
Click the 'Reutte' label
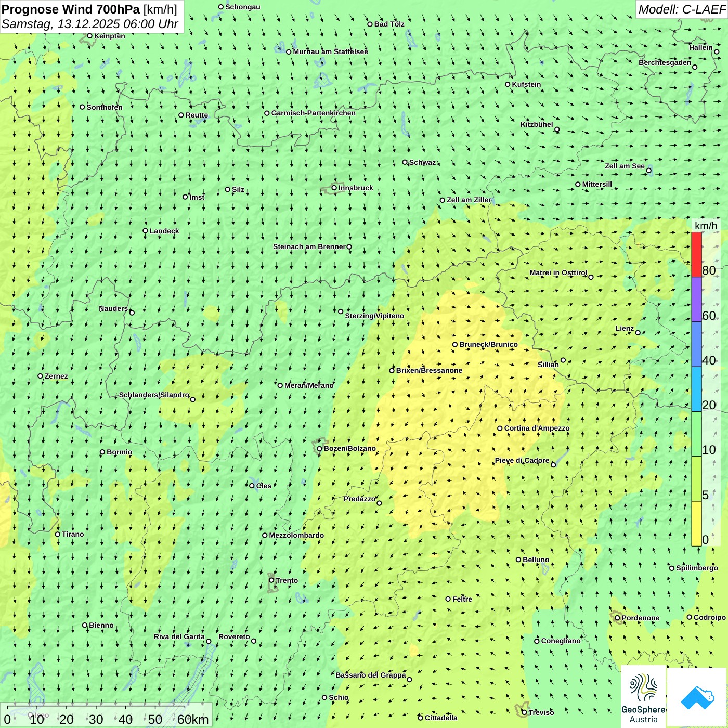[x=197, y=115]
